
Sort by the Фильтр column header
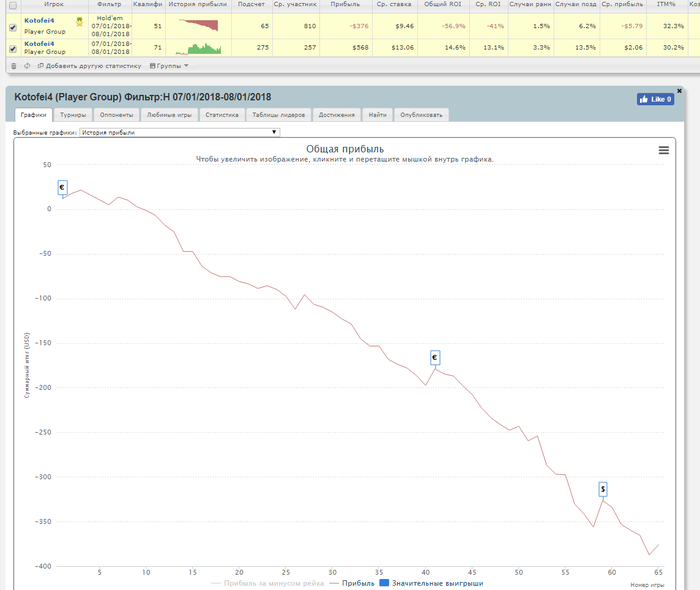[x=109, y=4]
